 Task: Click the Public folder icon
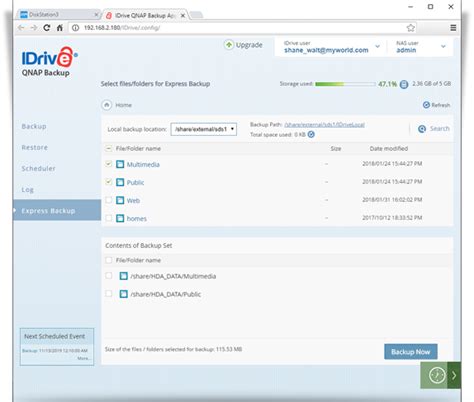[120, 182]
